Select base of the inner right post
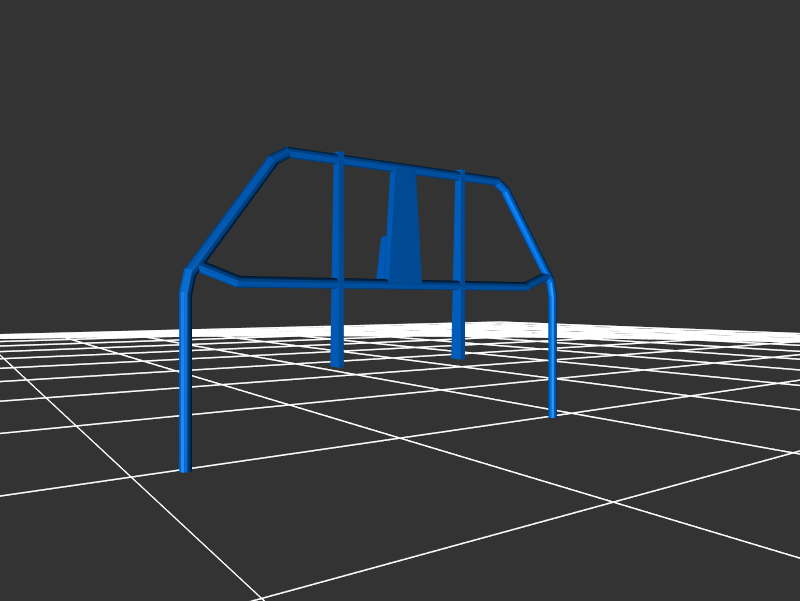800x601 pixels. coord(458,354)
